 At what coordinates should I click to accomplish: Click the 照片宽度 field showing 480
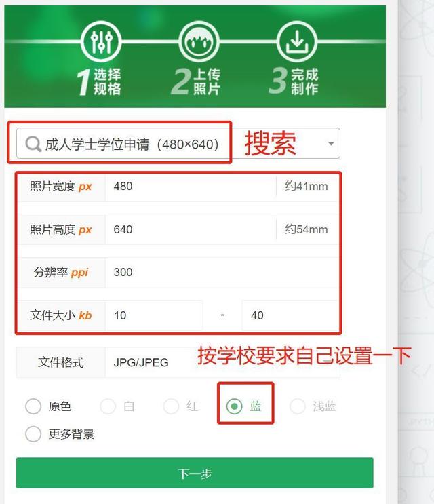(x=191, y=186)
